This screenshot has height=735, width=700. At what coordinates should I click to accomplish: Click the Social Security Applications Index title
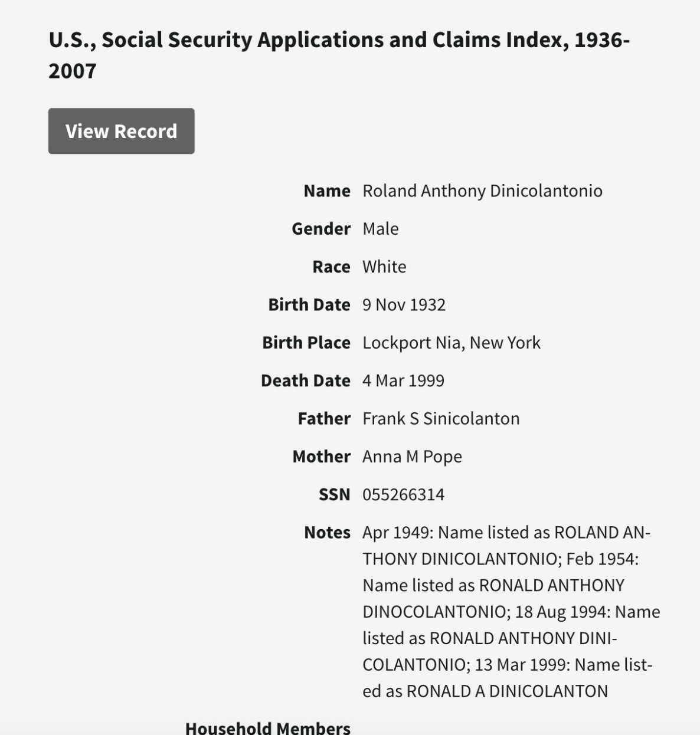(x=339, y=55)
